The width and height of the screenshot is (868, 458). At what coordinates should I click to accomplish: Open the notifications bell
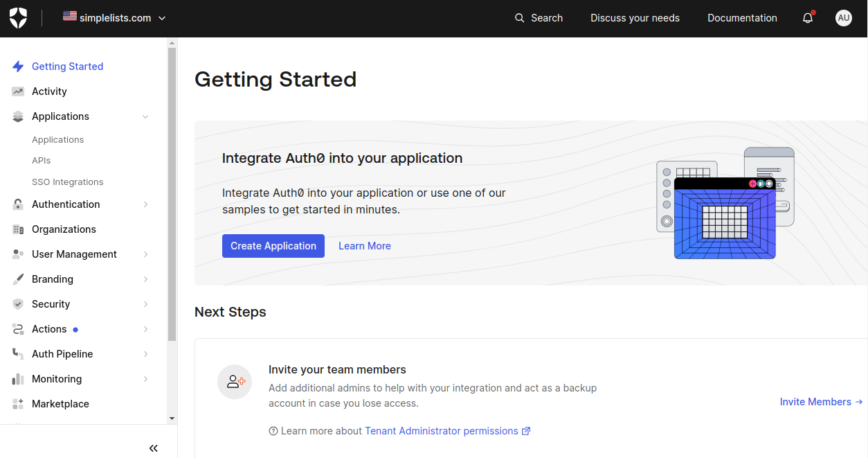(808, 18)
